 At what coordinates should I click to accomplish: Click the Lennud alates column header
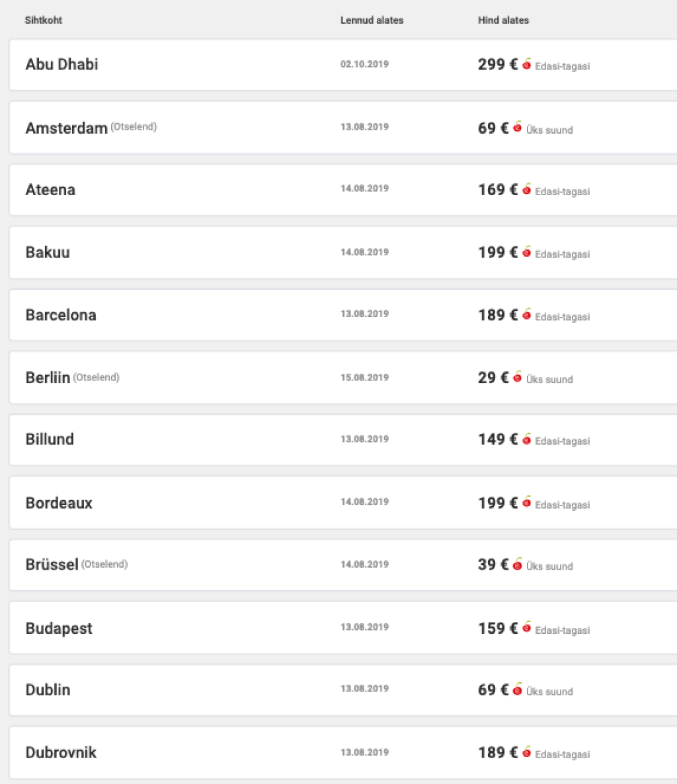pyautogui.click(x=372, y=21)
